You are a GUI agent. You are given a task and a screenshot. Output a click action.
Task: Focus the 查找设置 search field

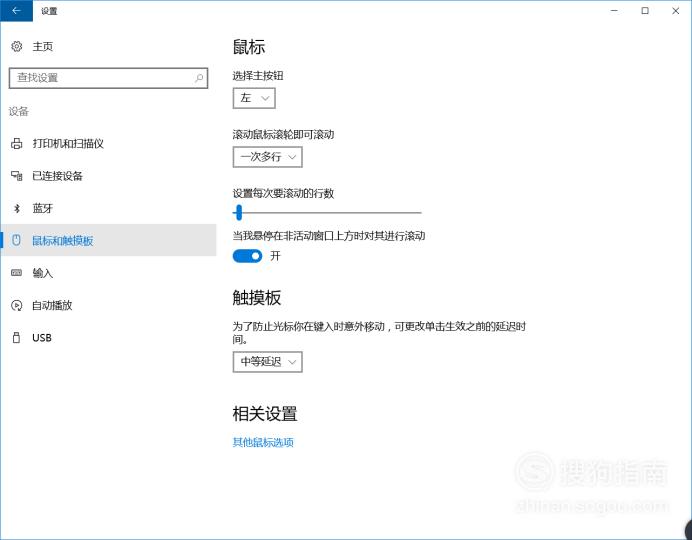[x=108, y=78]
